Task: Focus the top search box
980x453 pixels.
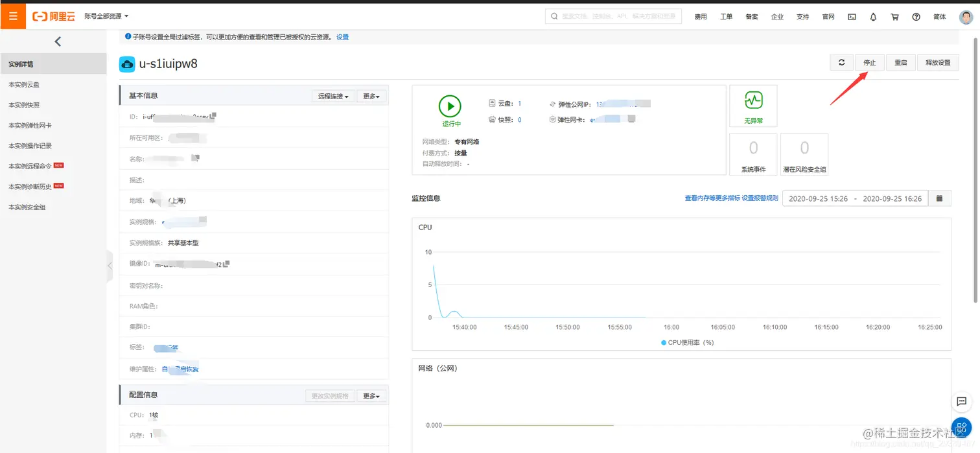Action: click(x=613, y=16)
